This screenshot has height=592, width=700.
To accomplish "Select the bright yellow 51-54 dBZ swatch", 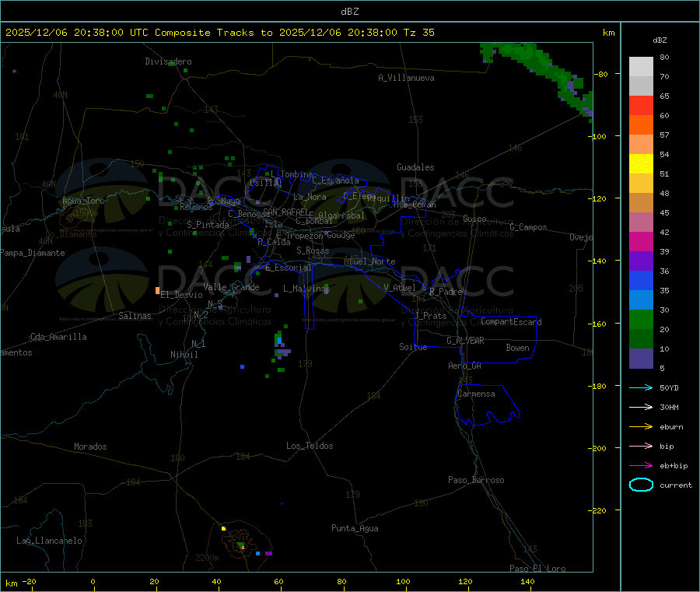I will point(641,164).
